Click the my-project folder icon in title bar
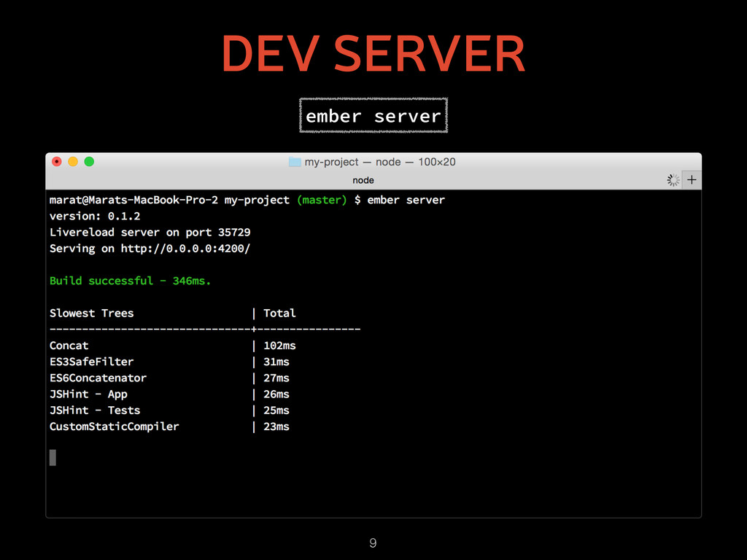Image resolution: width=747 pixels, height=560 pixels. click(x=295, y=162)
